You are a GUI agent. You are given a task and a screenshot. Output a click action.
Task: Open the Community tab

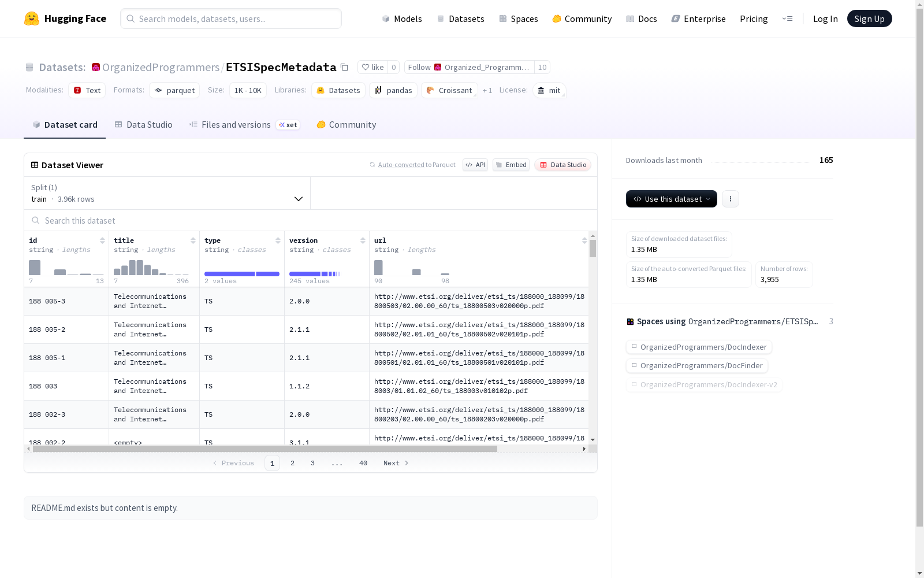(x=346, y=125)
